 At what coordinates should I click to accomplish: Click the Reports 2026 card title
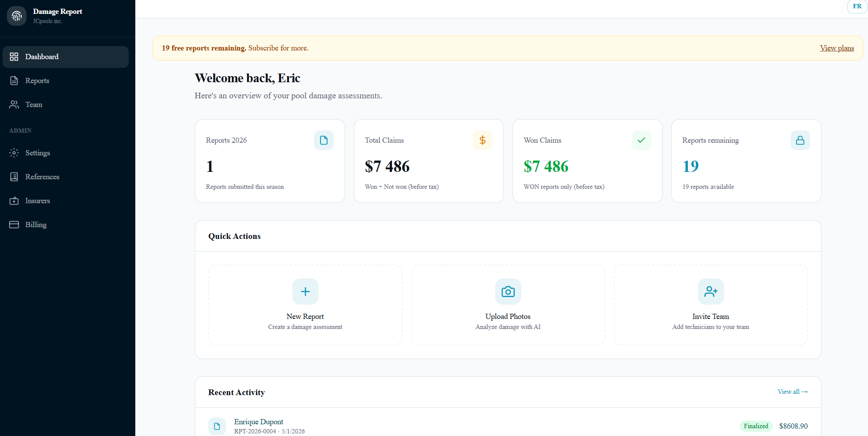point(226,140)
